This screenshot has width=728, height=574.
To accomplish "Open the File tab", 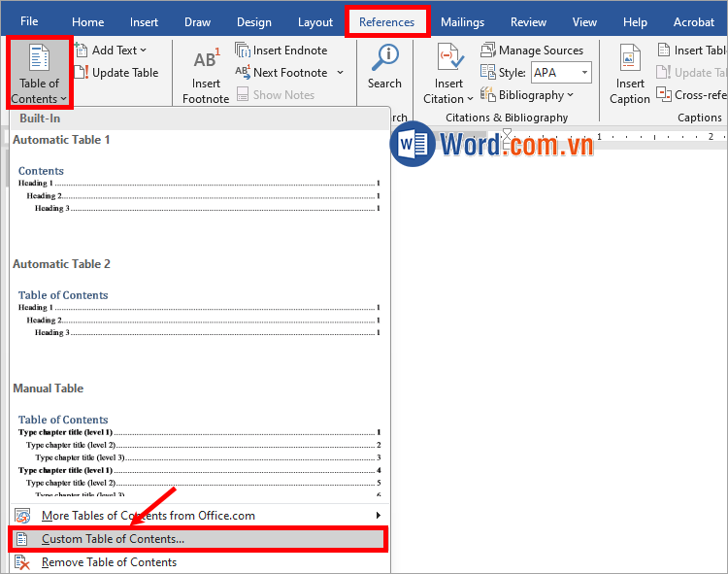I will [29, 21].
